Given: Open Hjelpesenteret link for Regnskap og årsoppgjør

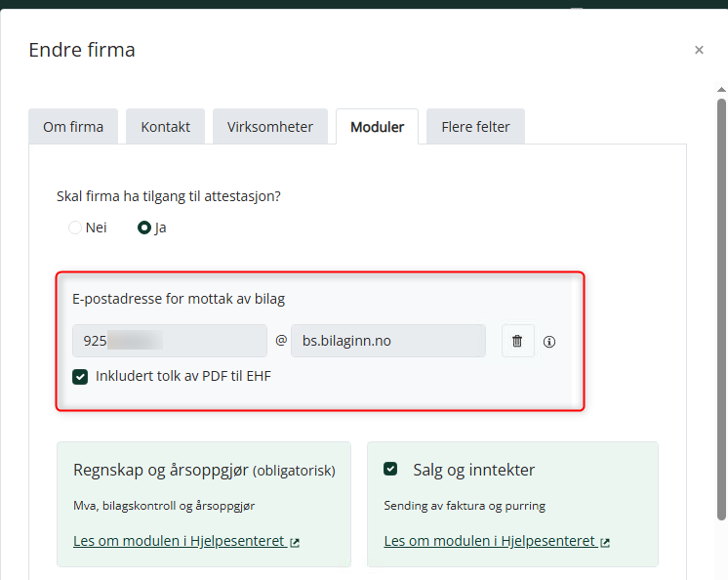Looking at the screenshot, I should pyautogui.click(x=180, y=541).
